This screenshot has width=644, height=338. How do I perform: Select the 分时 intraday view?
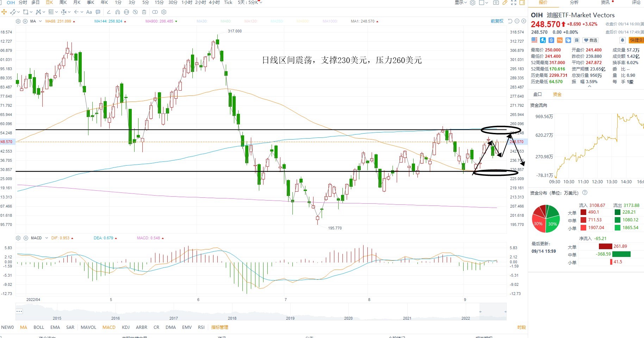[23, 2]
